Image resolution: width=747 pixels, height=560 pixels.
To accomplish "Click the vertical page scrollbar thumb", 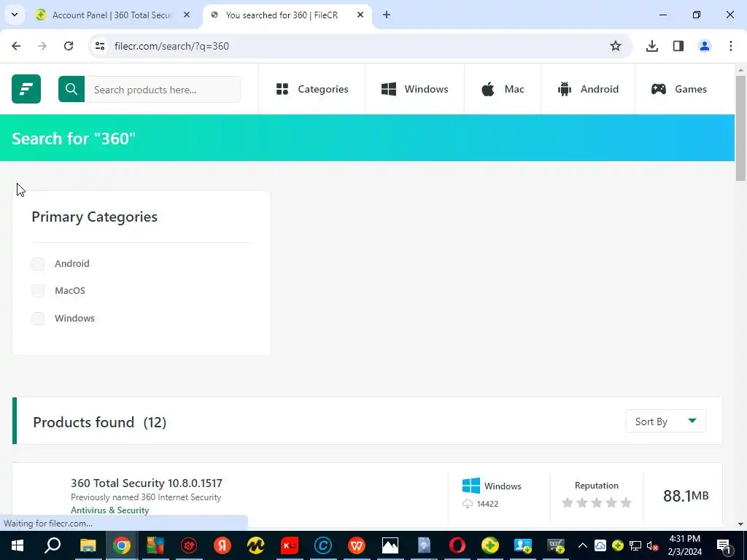I will pyautogui.click(x=740, y=128).
